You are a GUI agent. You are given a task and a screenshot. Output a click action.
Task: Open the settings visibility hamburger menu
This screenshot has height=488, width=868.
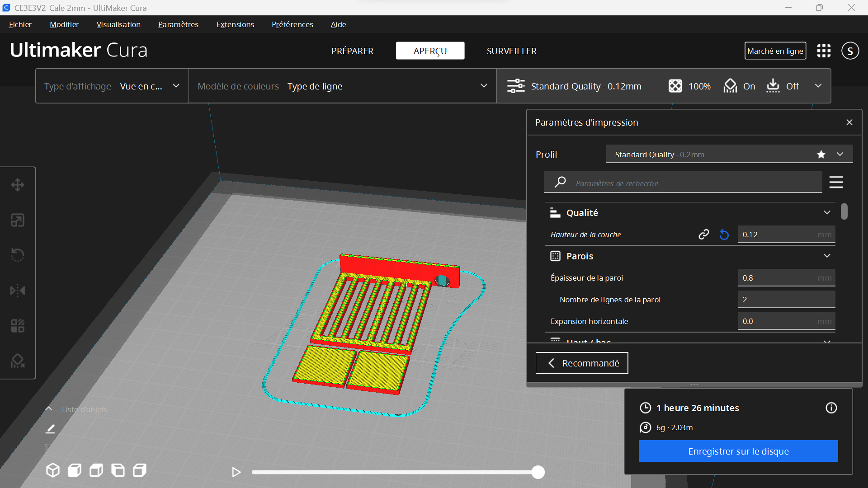click(x=836, y=183)
